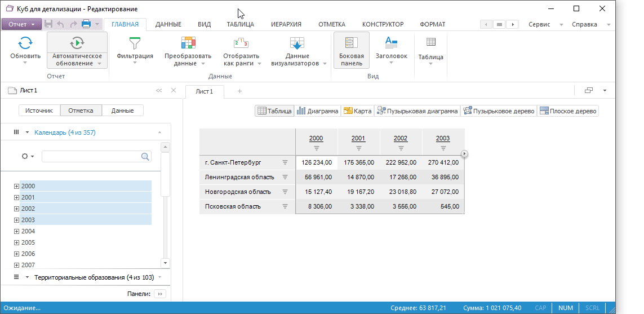Image resolution: width=644 pixels, height=314 pixels.
Task: Click the magnifier search icon
Action: 145,156
